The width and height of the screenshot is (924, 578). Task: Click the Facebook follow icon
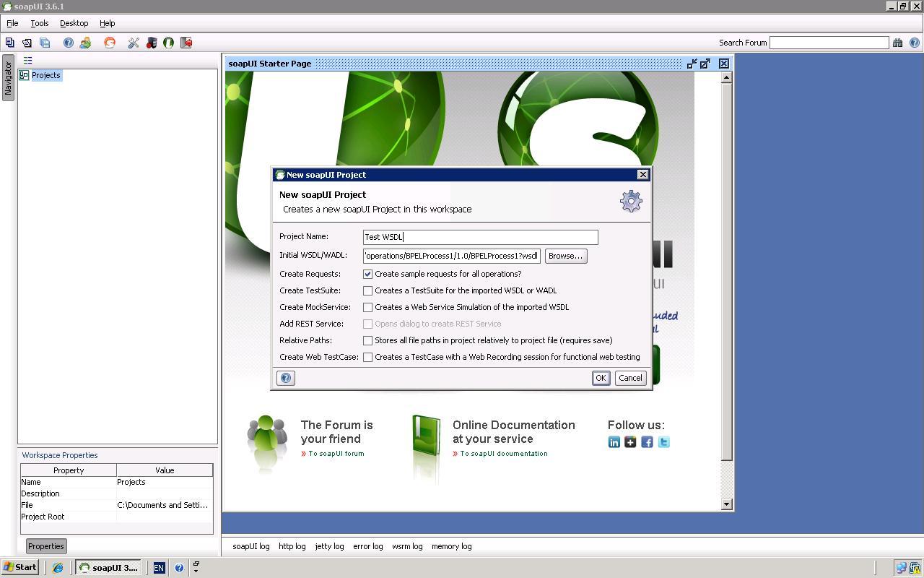[648, 442]
